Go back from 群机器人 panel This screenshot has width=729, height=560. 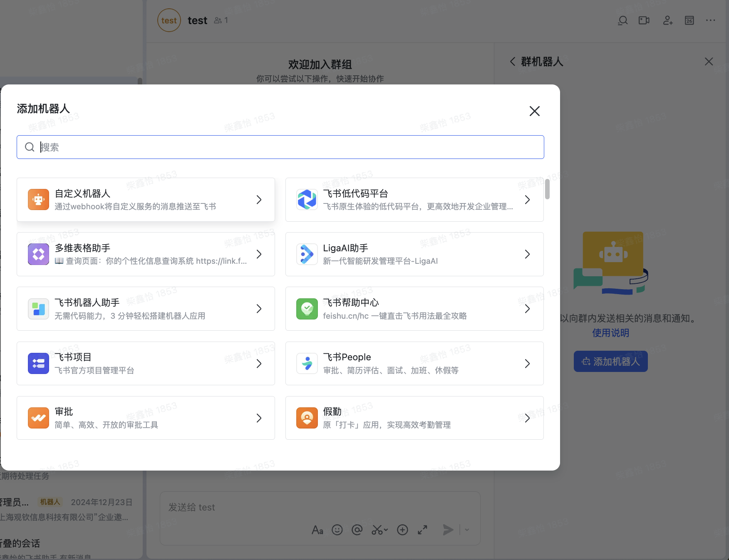pyautogui.click(x=513, y=62)
